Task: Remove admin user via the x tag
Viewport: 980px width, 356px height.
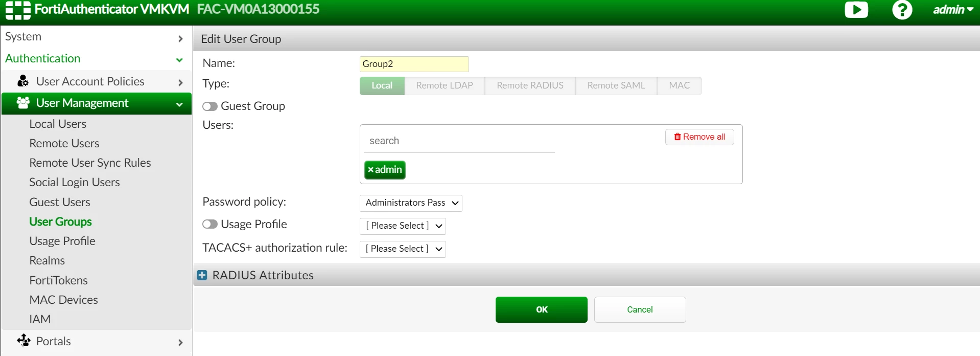Action: (x=371, y=170)
